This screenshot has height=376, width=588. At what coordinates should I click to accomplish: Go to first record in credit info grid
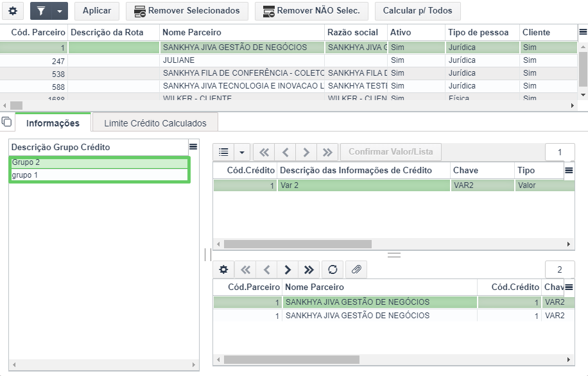(264, 152)
